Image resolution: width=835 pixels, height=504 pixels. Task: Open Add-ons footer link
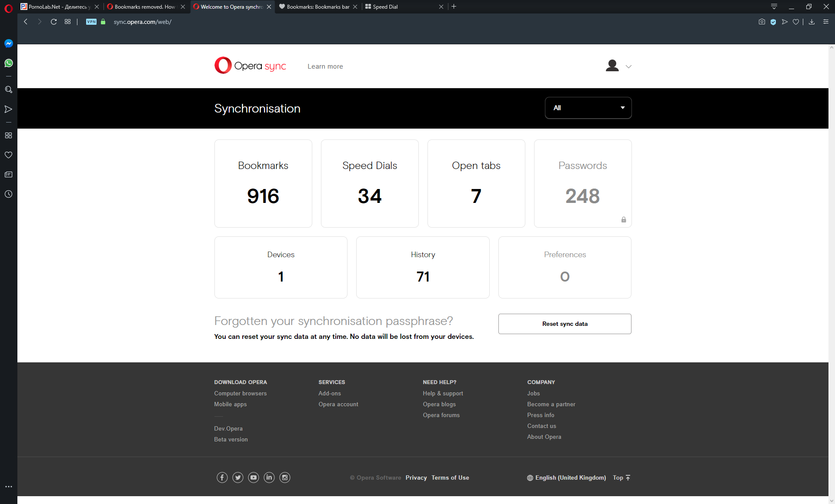(330, 393)
